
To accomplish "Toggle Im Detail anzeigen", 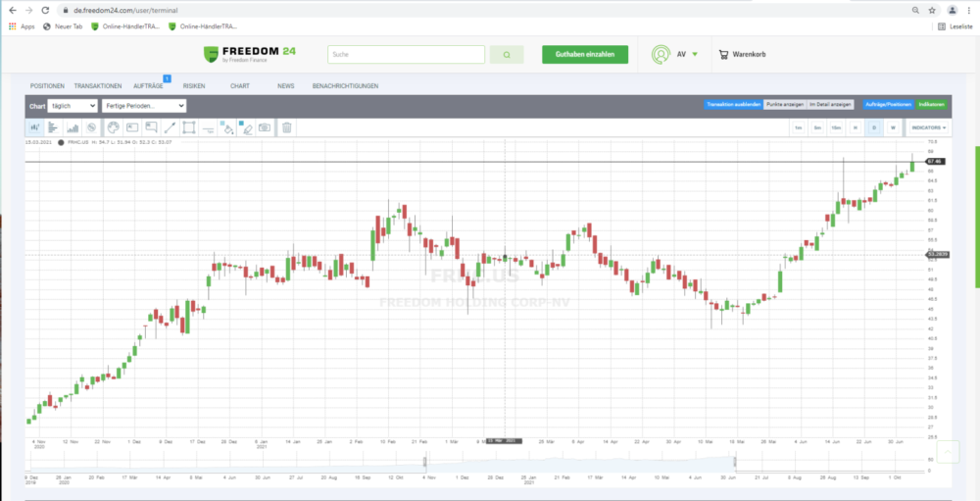I will pos(830,105).
